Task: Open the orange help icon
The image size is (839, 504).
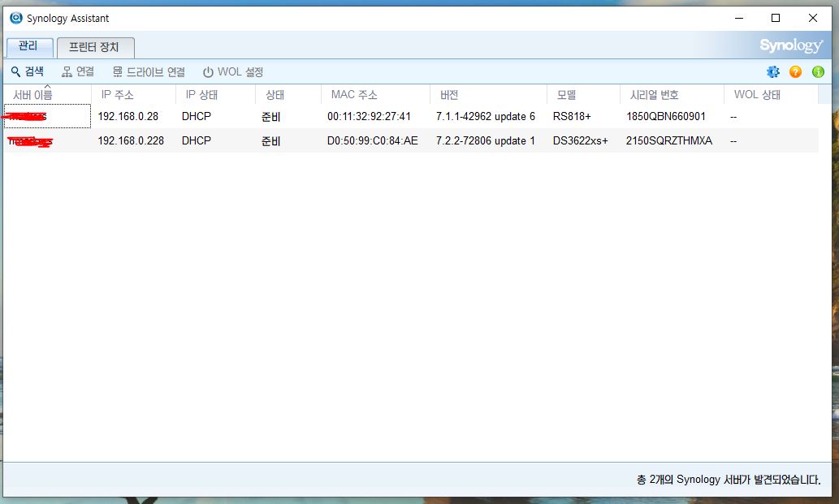Action: (796, 71)
